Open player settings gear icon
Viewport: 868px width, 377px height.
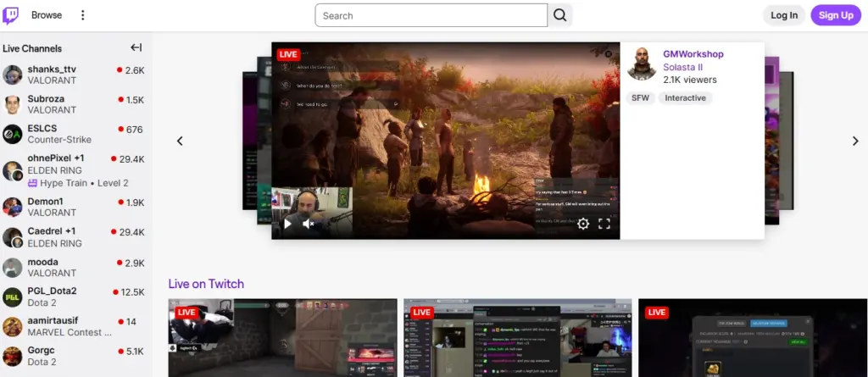(x=583, y=224)
